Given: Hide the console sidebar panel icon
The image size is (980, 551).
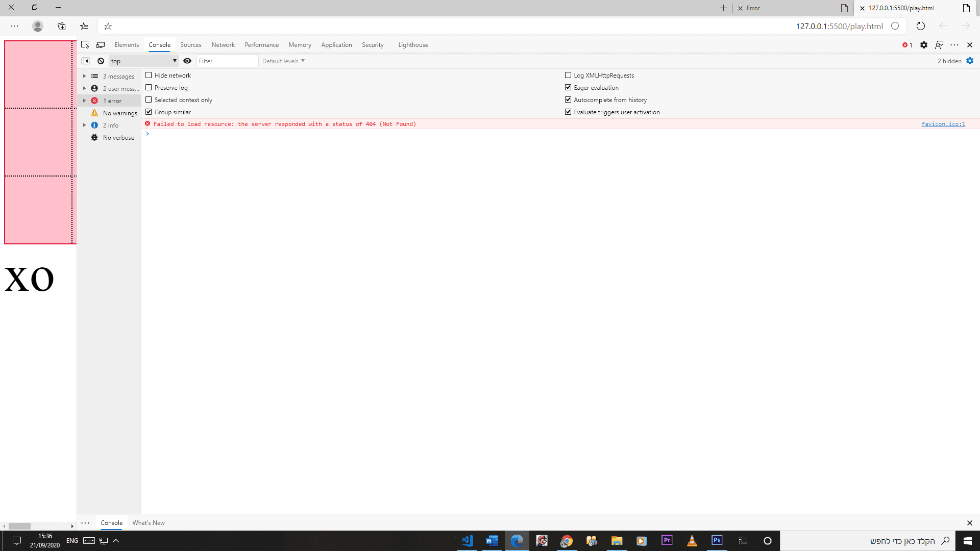Looking at the screenshot, I should pos(86,61).
